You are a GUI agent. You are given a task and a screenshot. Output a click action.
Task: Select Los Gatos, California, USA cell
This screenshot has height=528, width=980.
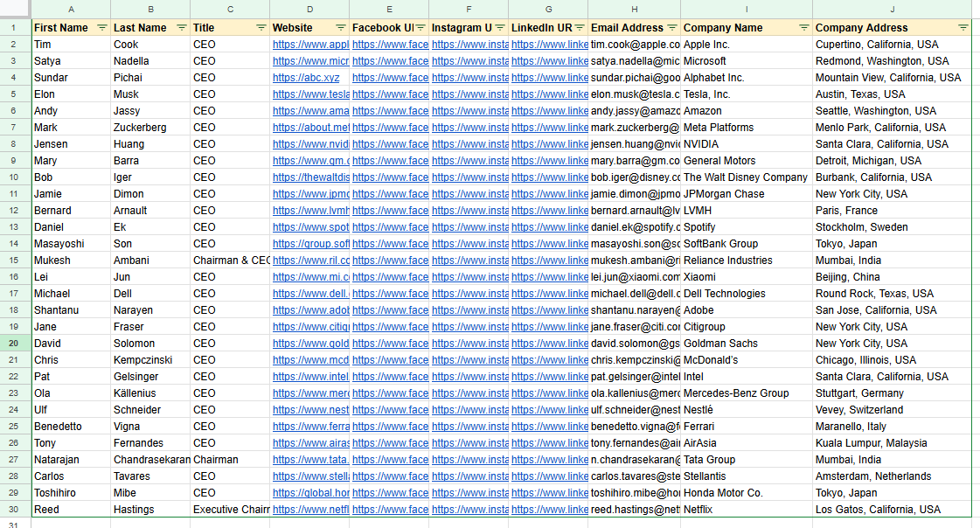[x=892, y=510]
